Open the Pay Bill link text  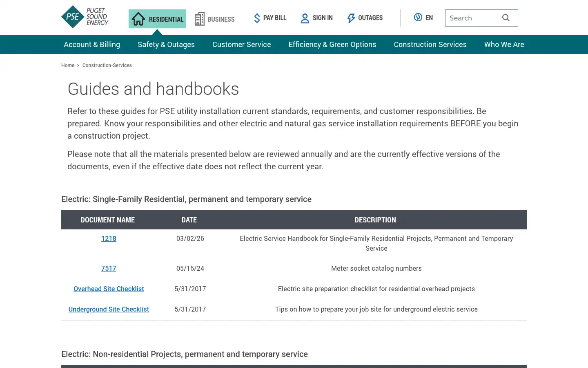coord(275,18)
